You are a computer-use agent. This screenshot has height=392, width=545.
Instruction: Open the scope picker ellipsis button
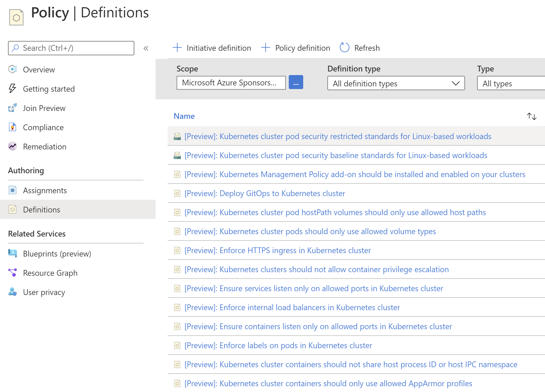tap(296, 82)
